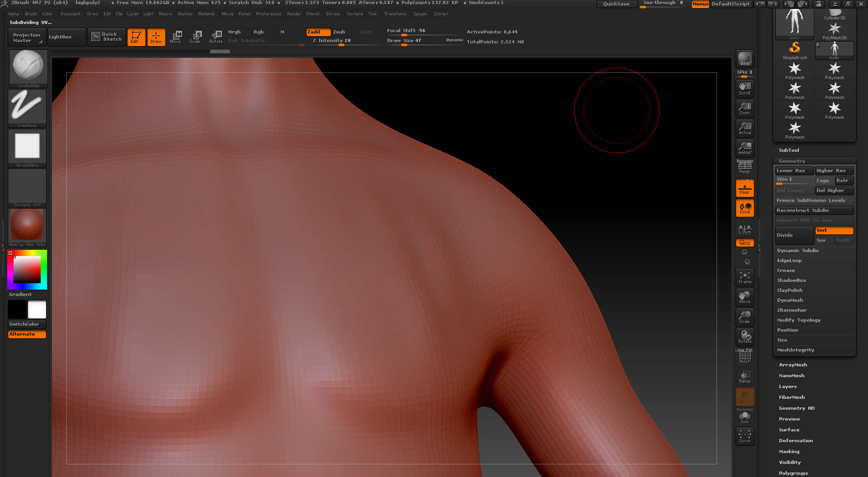Select the SimpleBrush tool

point(795,51)
